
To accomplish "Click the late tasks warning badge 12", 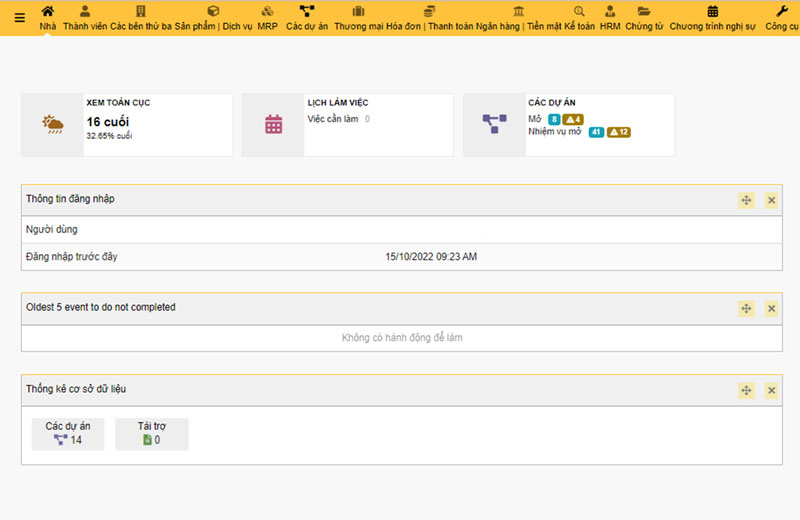I will (x=619, y=132).
